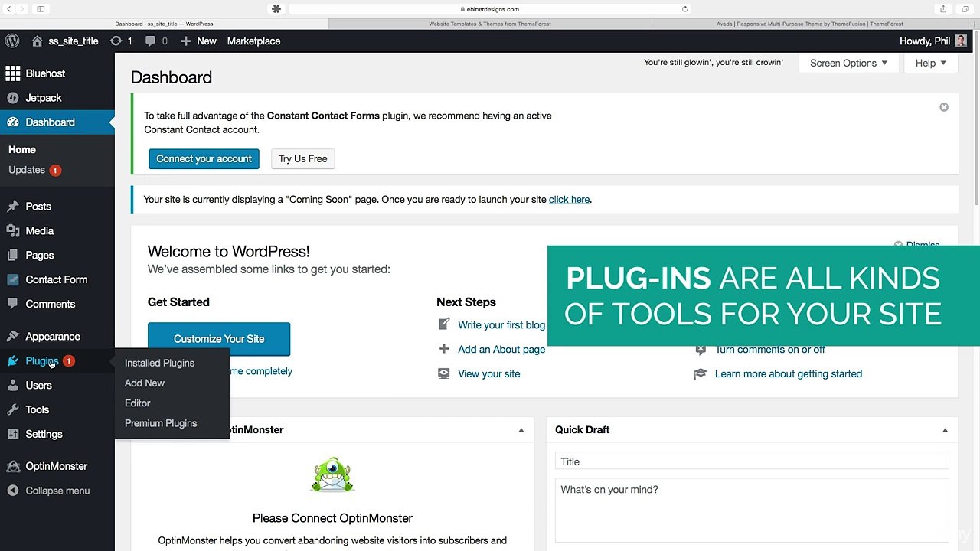Viewport: 980px width, 551px height.
Task: Open the WordPress logo menu
Action: (11, 41)
